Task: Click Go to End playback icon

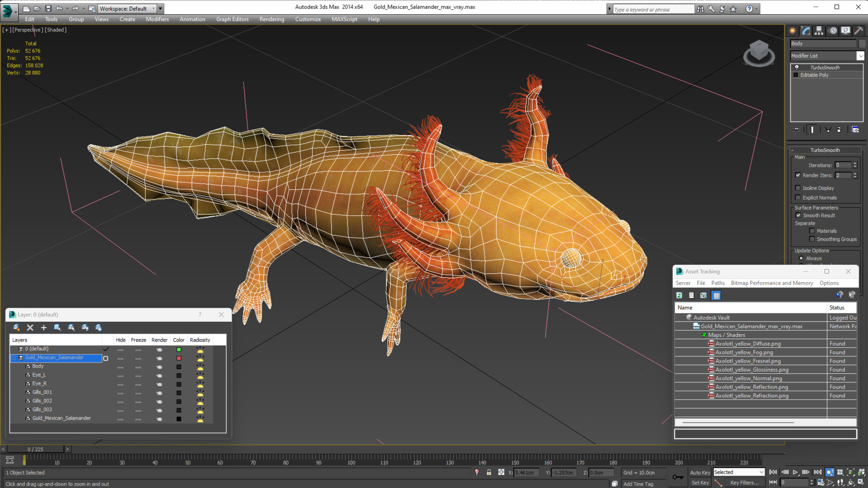Action: [x=818, y=472]
